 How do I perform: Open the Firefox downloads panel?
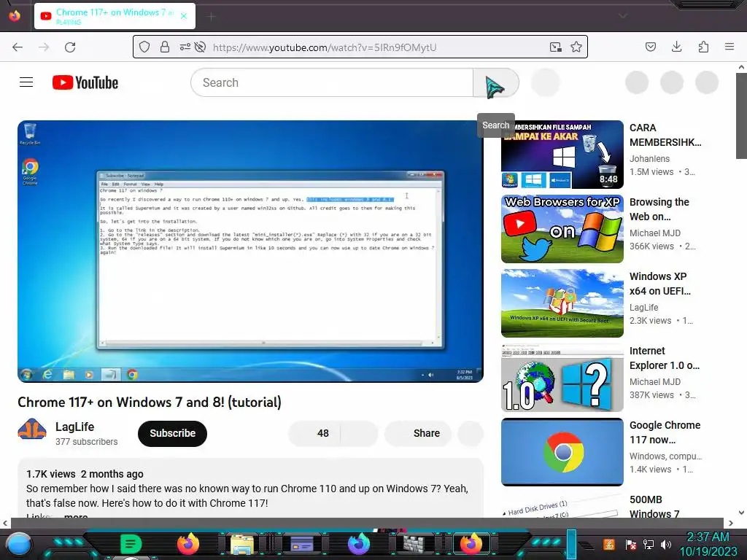point(676,47)
